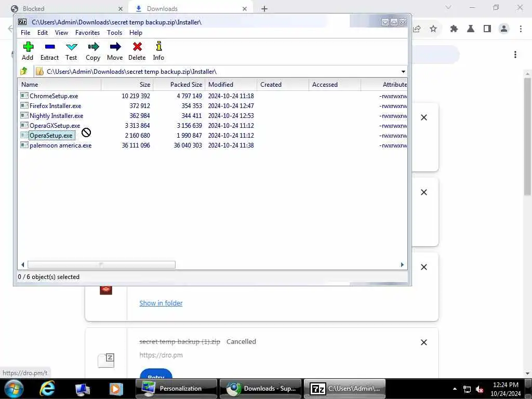Select OperaGXSetup.exe file icon
532x399 pixels.
24,125
